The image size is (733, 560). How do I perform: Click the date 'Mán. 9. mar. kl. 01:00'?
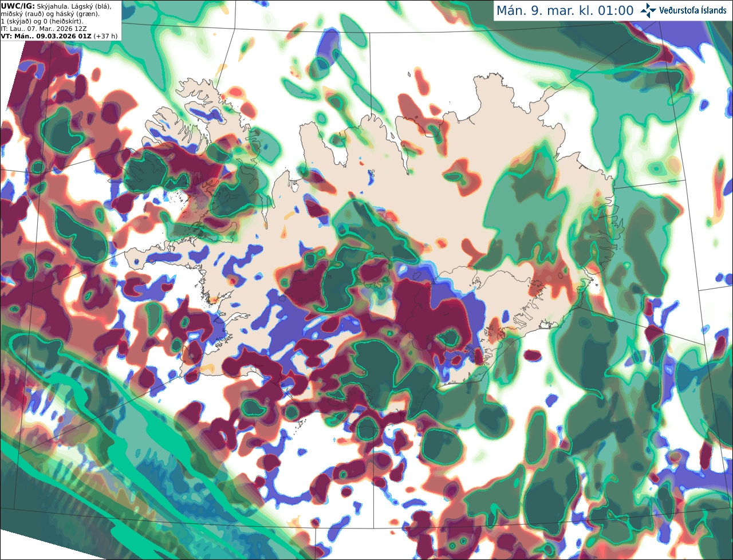[565, 11]
